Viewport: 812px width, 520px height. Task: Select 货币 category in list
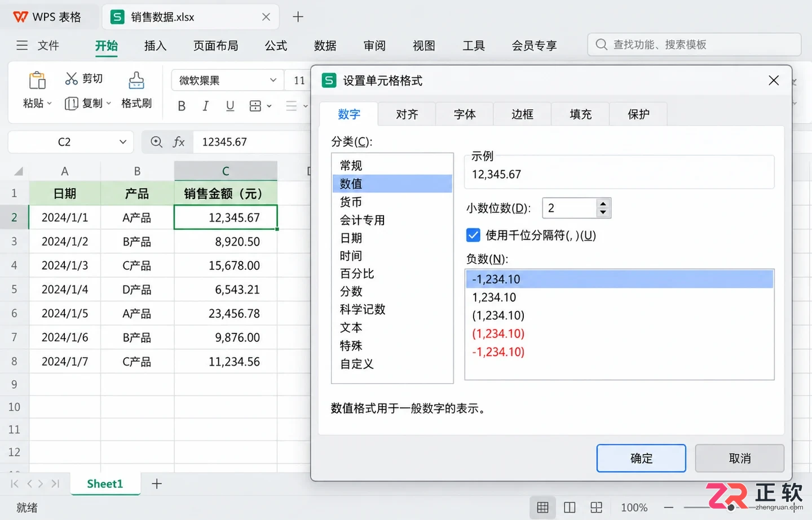click(392, 202)
